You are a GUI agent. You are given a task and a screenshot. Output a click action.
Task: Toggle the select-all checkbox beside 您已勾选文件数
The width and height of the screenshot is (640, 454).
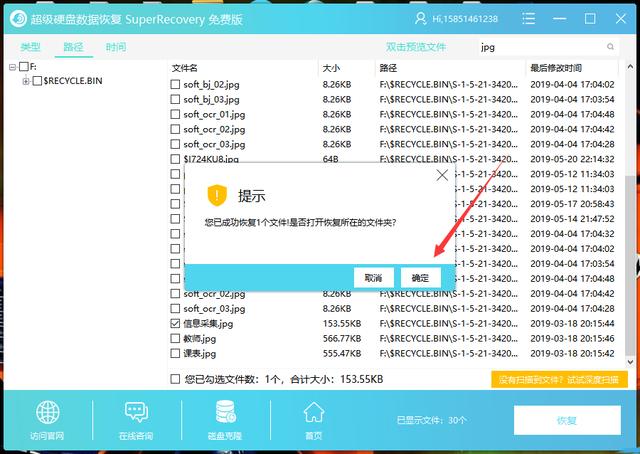[x=175, y=379]
